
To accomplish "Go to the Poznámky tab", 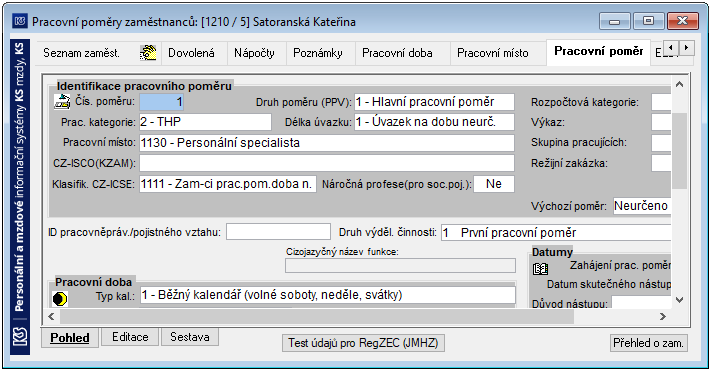I will click(x=318, y=53).
